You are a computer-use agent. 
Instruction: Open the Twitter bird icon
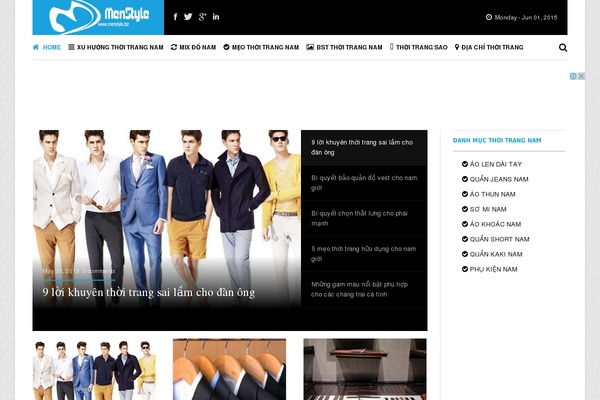pyautogui.click(x=188, y=16)
